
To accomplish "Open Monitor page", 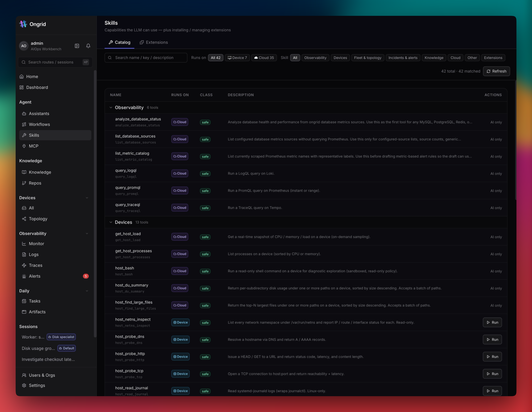I will (x=55, y=244).
